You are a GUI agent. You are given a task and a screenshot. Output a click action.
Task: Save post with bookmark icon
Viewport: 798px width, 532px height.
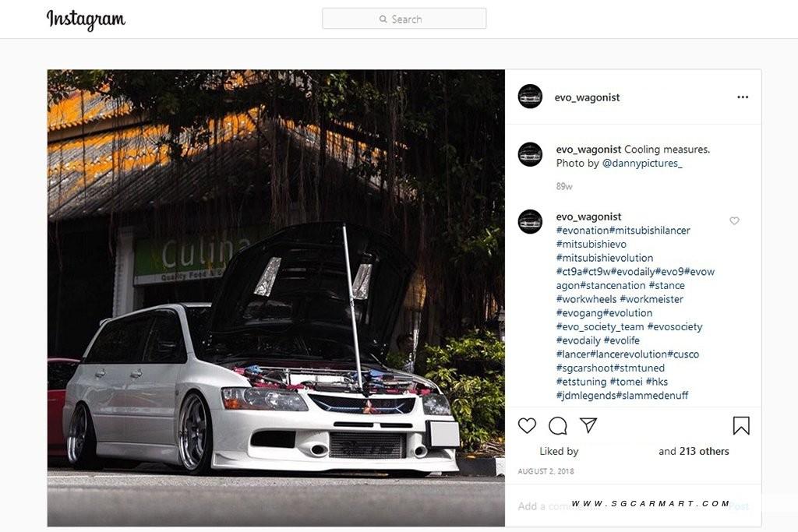741,426
